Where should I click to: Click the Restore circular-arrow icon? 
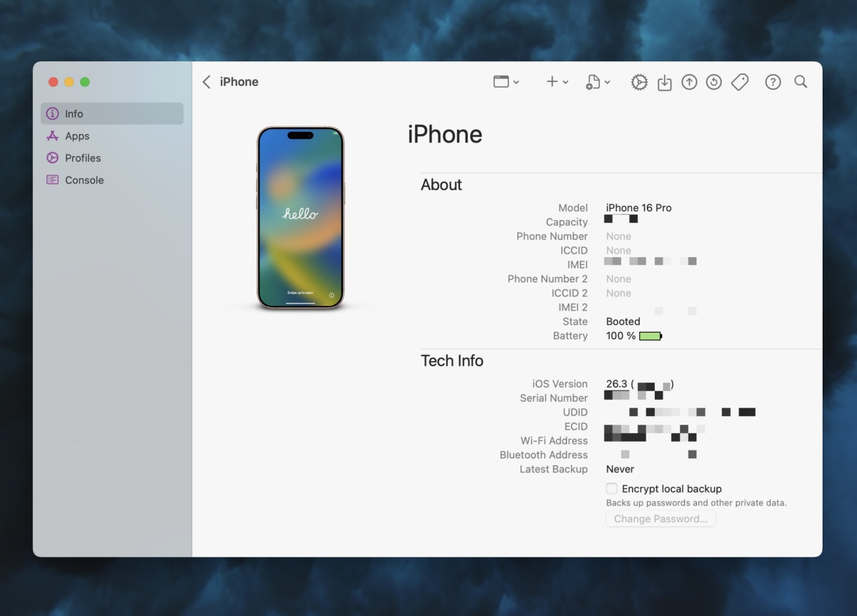tap(714, 82)
